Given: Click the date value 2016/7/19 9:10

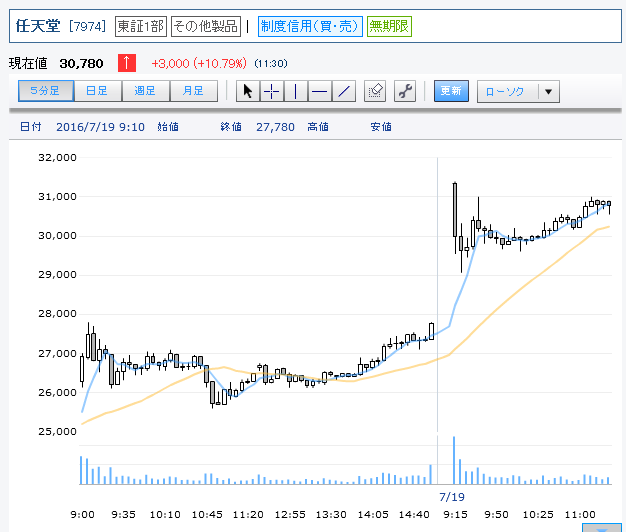Looking at the screenshot, I should [x=100, y=127].
